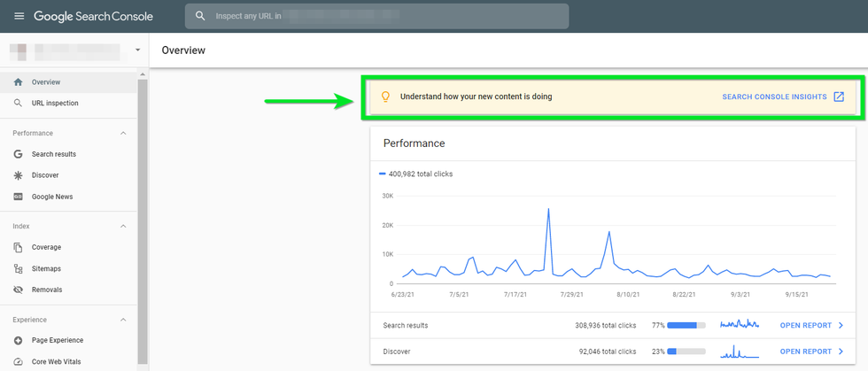Collapse the Index sidebar section
Screen dimensions: 868x371
[123, 227]
